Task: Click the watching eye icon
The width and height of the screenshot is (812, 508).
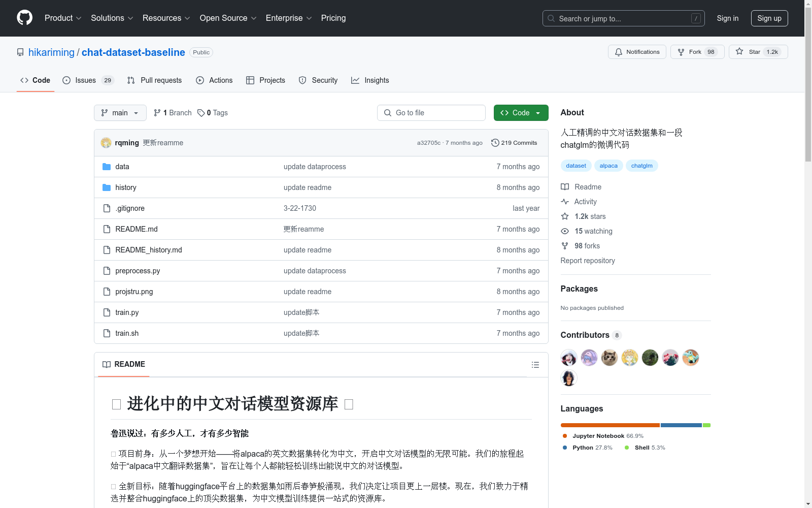Action: [565, 231]
